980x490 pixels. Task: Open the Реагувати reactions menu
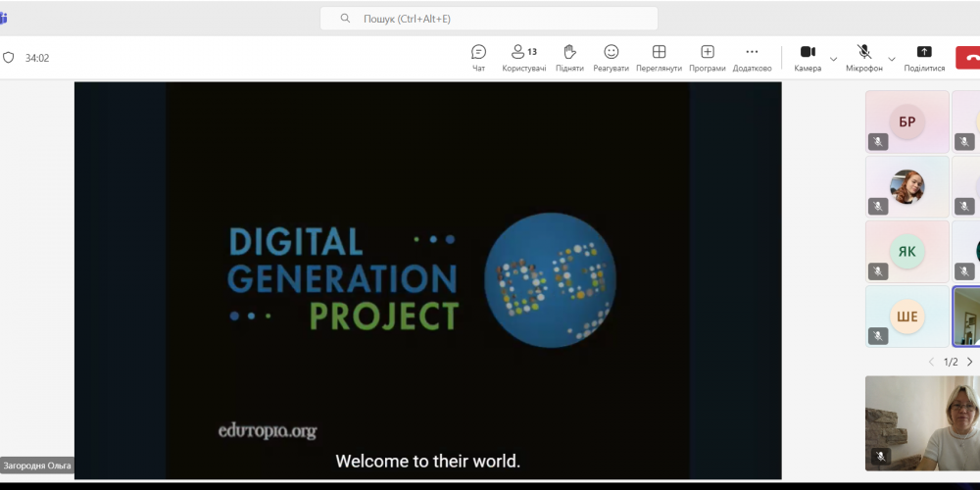[x=611, y=57]
